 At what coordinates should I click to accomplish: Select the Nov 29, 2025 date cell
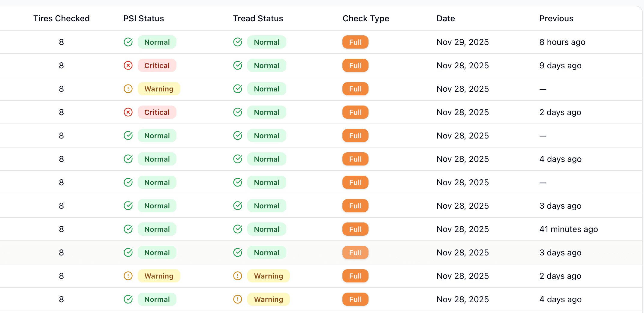pyautogui.click(x=462, y=42)
